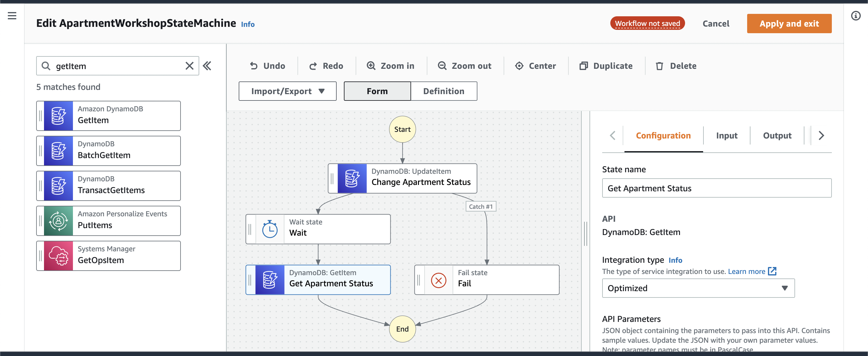The height and width of the screenshot is (356, 868).
Task: Click Info link beside the page title
Action: (x=248, y=24)
